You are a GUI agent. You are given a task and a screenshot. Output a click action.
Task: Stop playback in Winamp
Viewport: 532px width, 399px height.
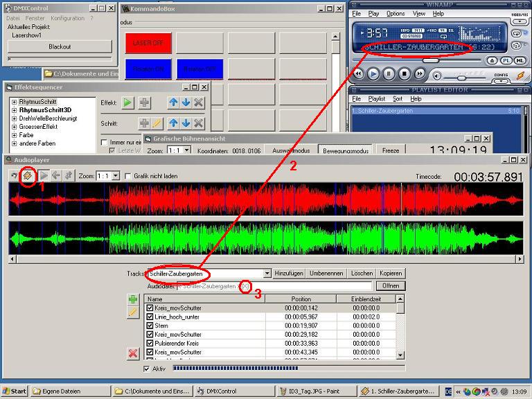[404, 73]
